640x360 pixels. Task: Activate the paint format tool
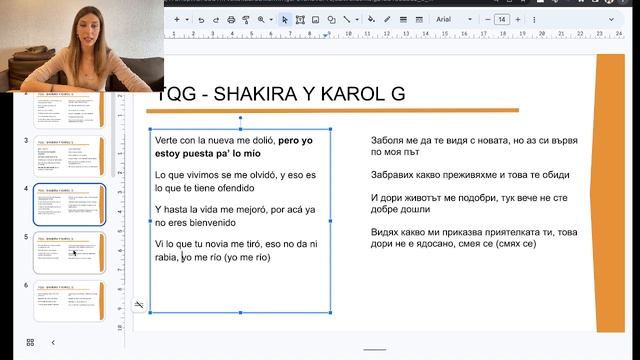(246, 20)
